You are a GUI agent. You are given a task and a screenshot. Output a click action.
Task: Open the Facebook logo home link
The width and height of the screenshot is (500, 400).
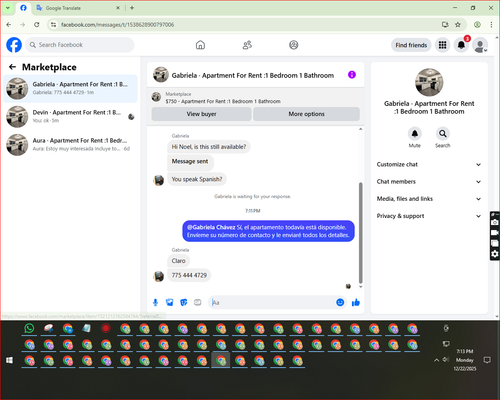[14, 45]
